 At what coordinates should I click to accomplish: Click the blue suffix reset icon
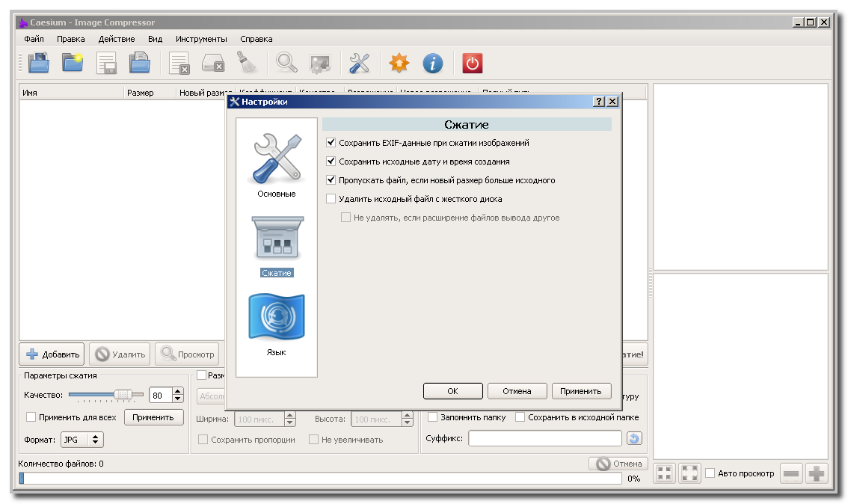[x=634, y=438]
